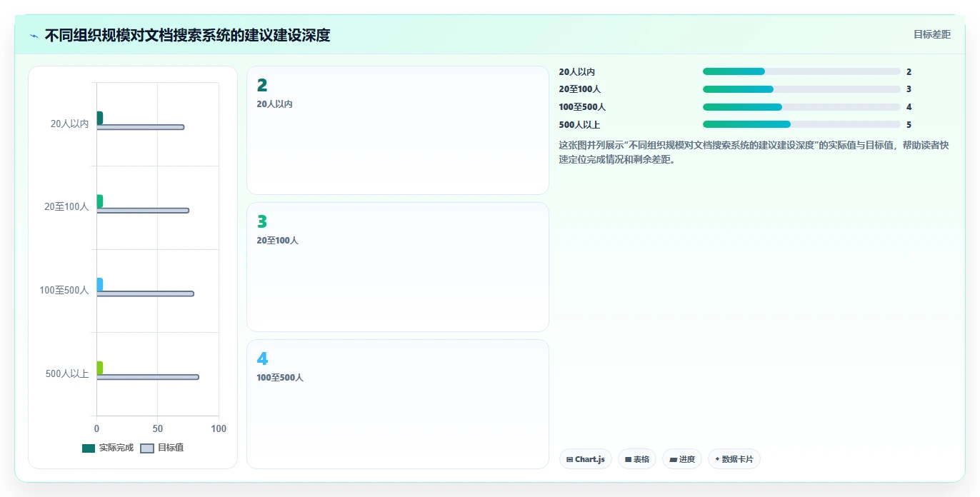Viewport: 980px width, 497px height.
Task: Click the description paragraph starting 这张图并列展示
Action: pyautogui.click(x=754, y=152)
